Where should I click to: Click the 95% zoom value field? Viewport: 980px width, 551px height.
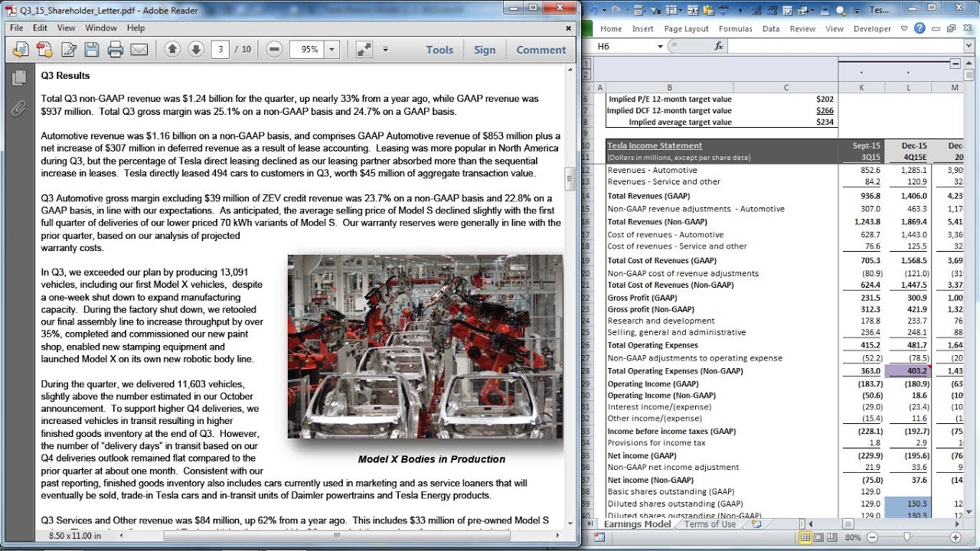click(x=308, y=50)
